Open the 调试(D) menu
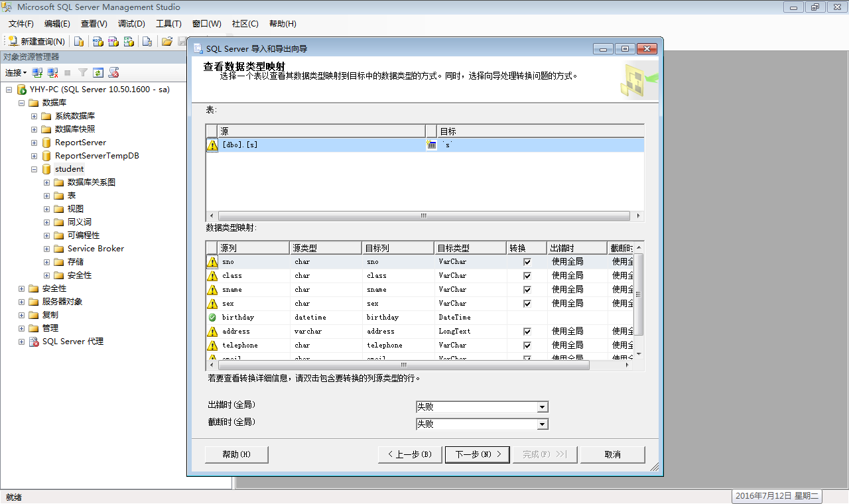Viewport: 849px width, 504px height. (x=131, y=24)
